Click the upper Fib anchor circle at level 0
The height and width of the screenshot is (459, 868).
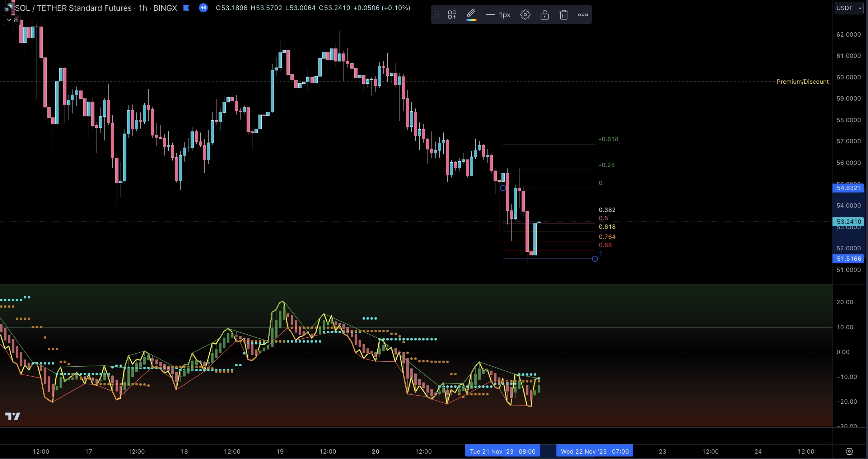pos(503,188)
